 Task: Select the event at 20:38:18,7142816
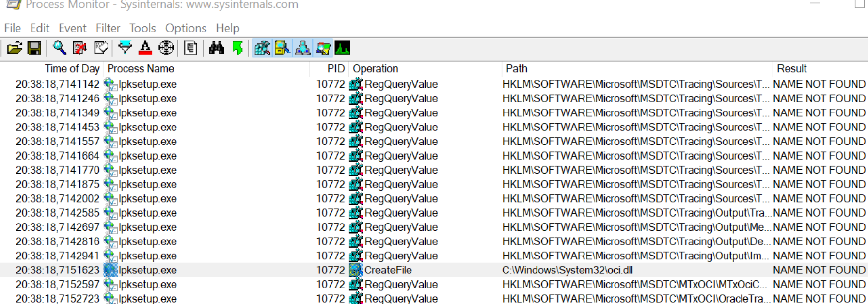point(434,241)
